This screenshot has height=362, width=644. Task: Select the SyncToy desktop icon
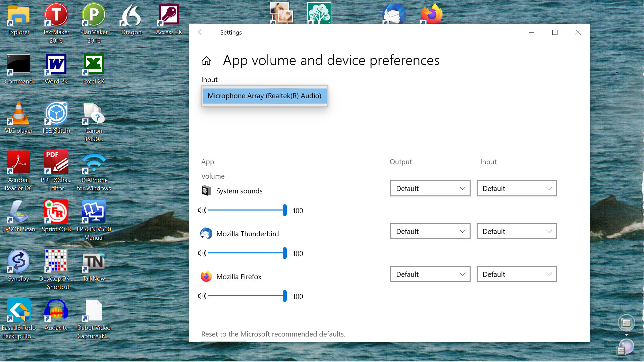19,265
